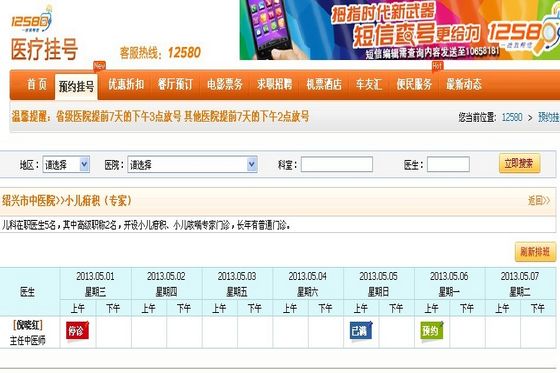
Task: Open the 最新动态 menu item
Action: click(464, 84)
